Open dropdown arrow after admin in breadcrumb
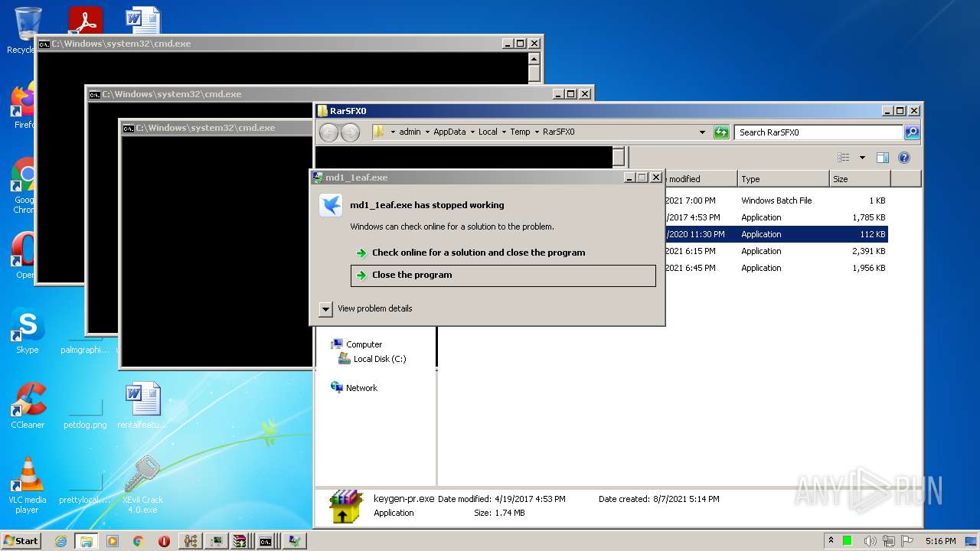 click(427, 132)
